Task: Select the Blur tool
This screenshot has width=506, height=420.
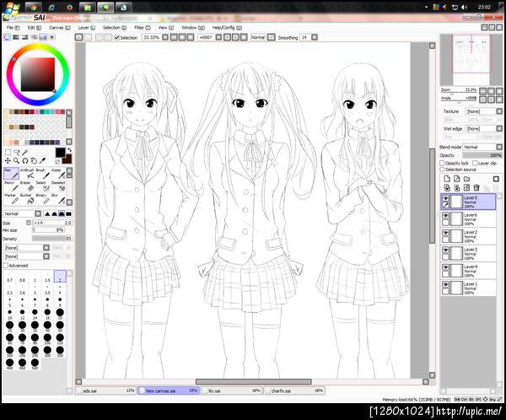Action: tap(58, 199)
